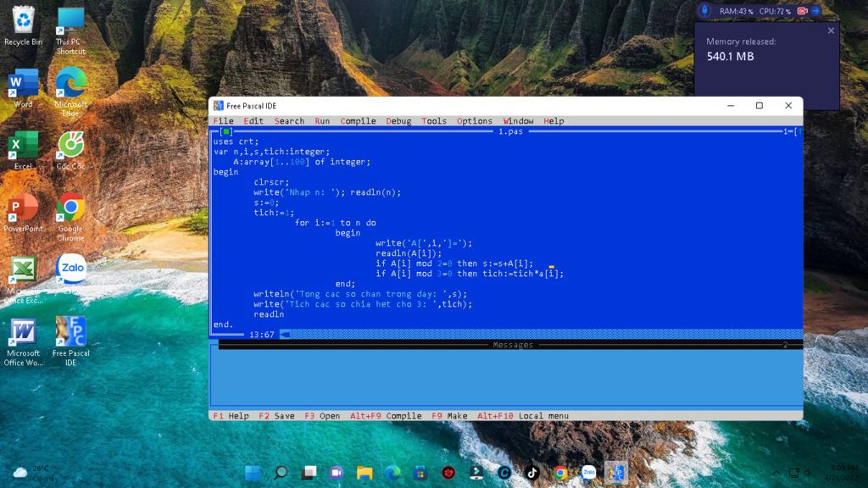This screenshot has width=868, height=488.
Task: Click the F3 Open status bar shortcut
Action: [322, 416]
